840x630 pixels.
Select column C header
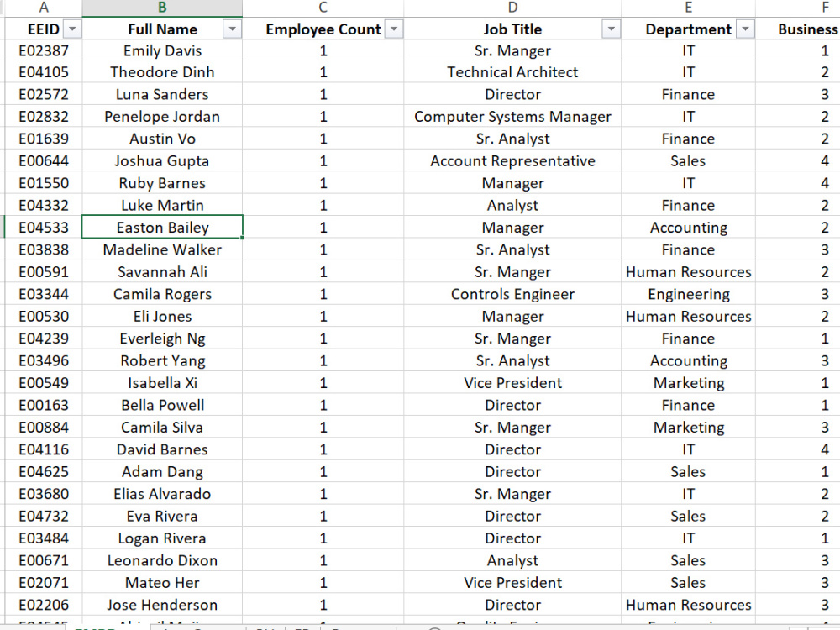pos(323,8)
